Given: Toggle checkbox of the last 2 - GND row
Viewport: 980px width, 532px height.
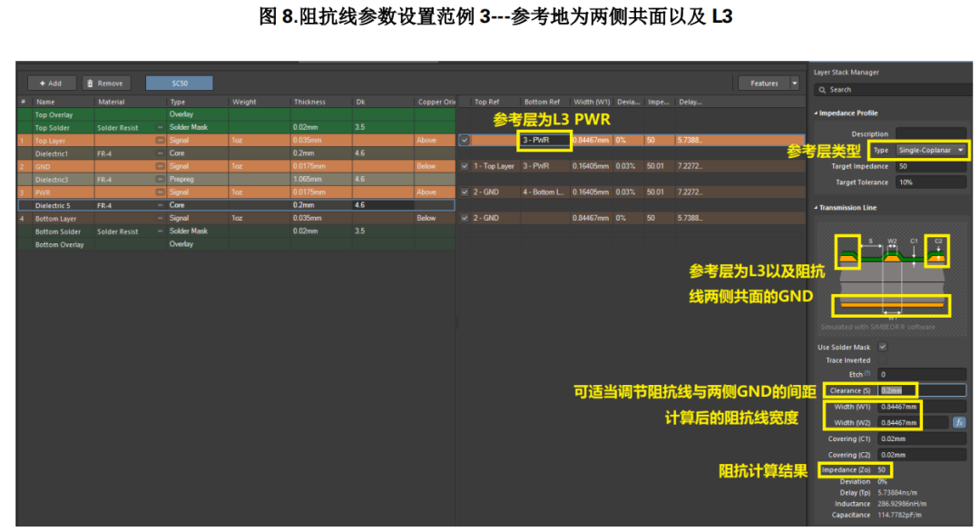Looking at the screenshot, I should click(465, 218).
